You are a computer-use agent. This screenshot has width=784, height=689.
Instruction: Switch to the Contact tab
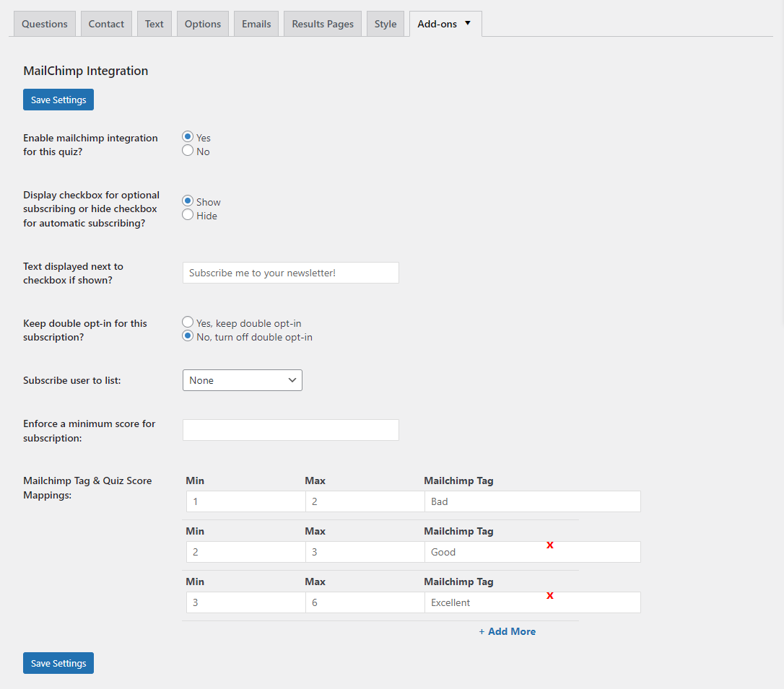click(x=106, y=24)
